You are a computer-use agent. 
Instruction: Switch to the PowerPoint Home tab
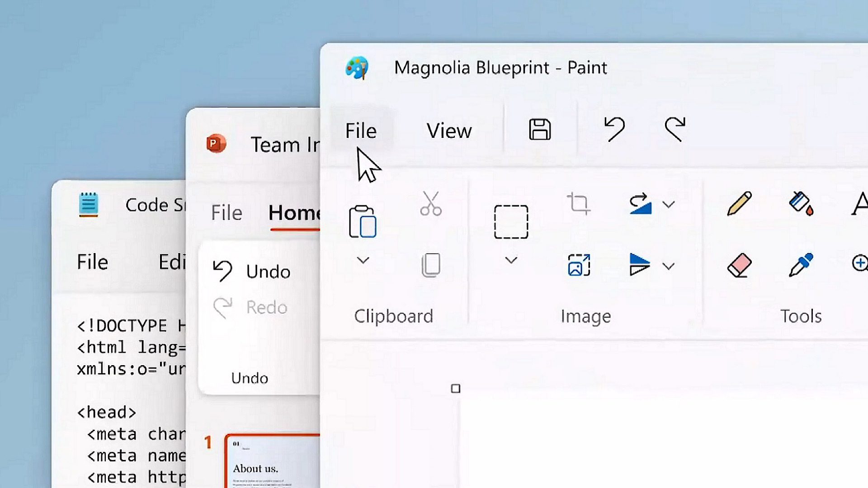pos(294,213)
